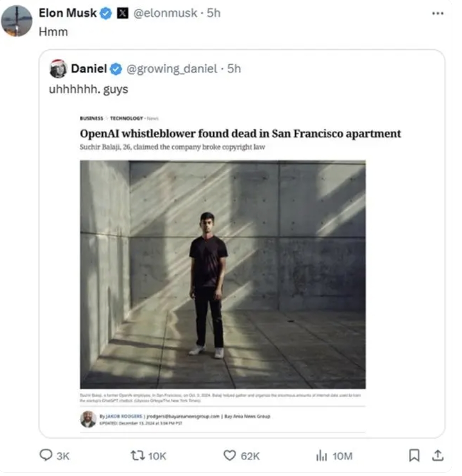The height and width of the screenshot is (476, 462).
Task: Click Daniel's verified badge icon
Action: (116, 69)
